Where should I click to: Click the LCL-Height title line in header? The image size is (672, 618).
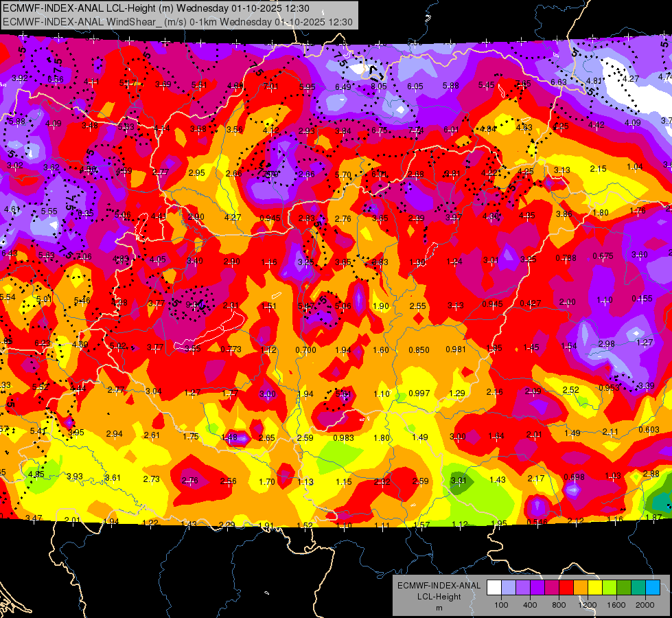click(156, 8)
